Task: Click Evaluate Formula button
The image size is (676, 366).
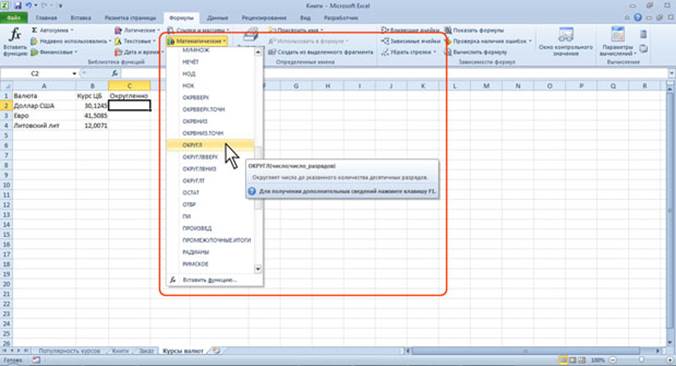Action: click(x=476, y=52)
